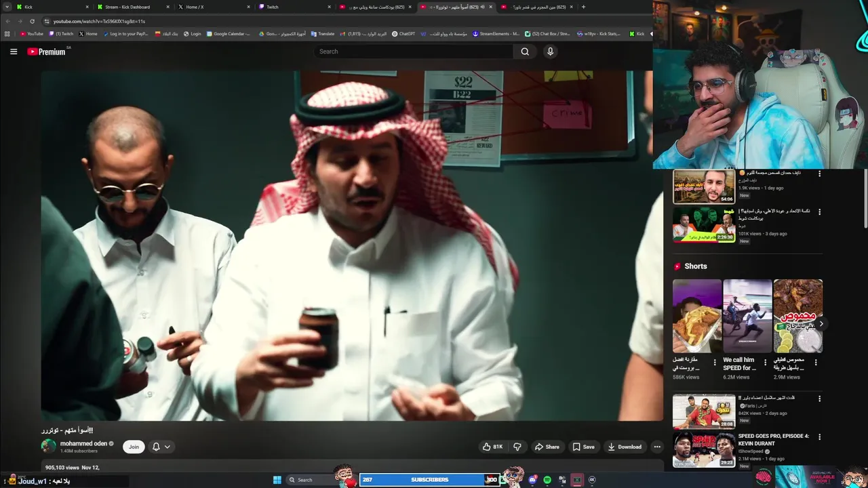Close the Twitch tab

pyautogui.click(x=330, y=7)
